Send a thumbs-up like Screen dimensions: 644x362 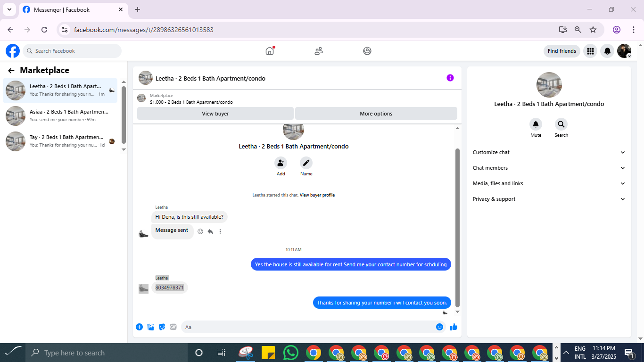454,327
